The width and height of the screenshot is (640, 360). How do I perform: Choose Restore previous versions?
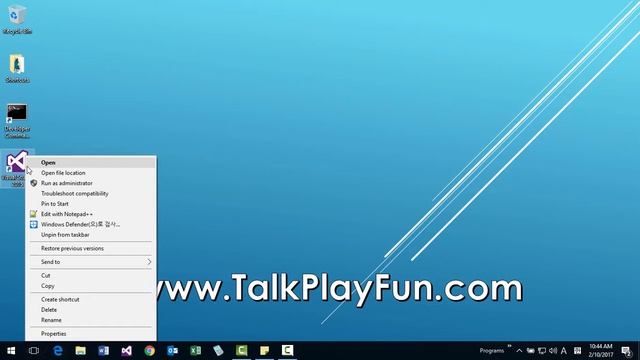coord(91,248)
